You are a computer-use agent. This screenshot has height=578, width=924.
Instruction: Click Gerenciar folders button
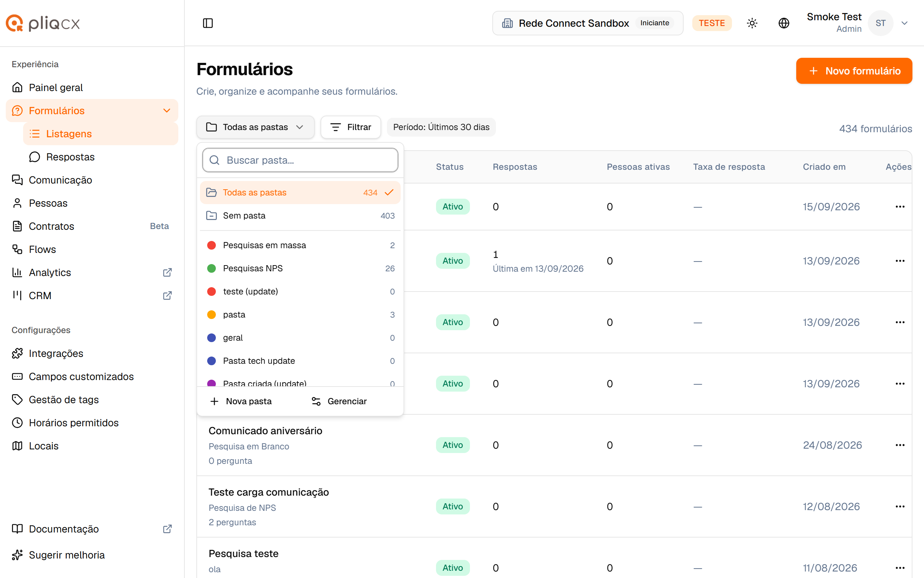tap(339, 401)
